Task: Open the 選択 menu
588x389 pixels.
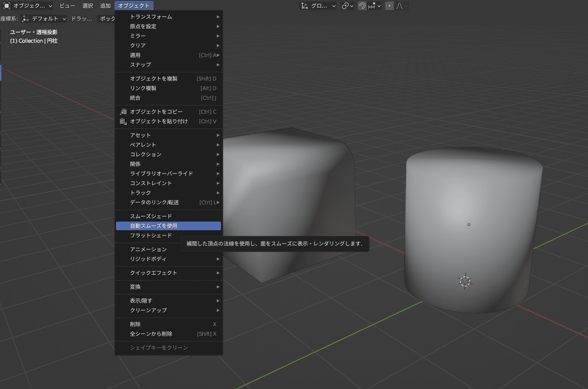Action: click(88, 6)
